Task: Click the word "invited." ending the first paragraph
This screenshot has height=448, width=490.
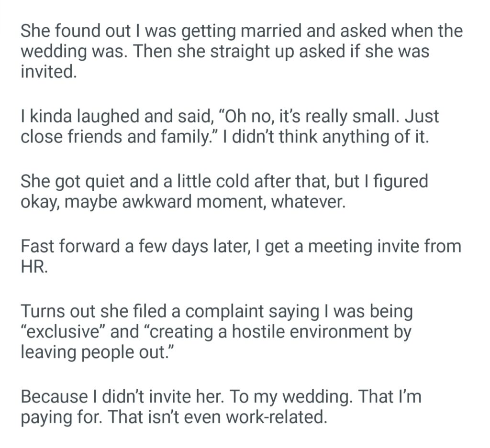Action: pyautogui.click(x=48, y=71)
